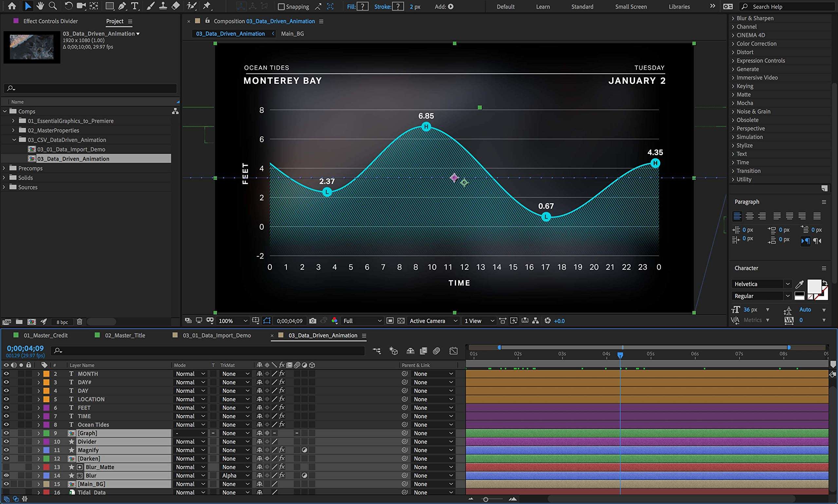Lock the MONTH layer

coord(29,374)
